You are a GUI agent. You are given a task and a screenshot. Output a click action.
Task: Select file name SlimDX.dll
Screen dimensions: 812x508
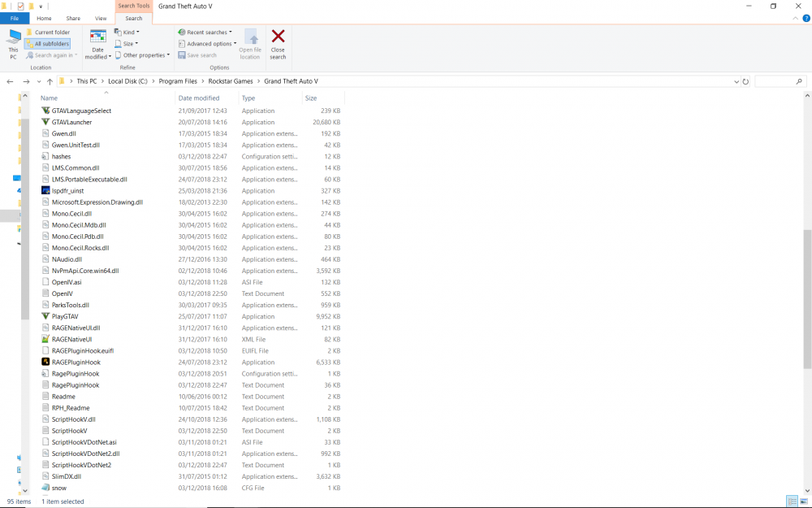coord(67,476)
